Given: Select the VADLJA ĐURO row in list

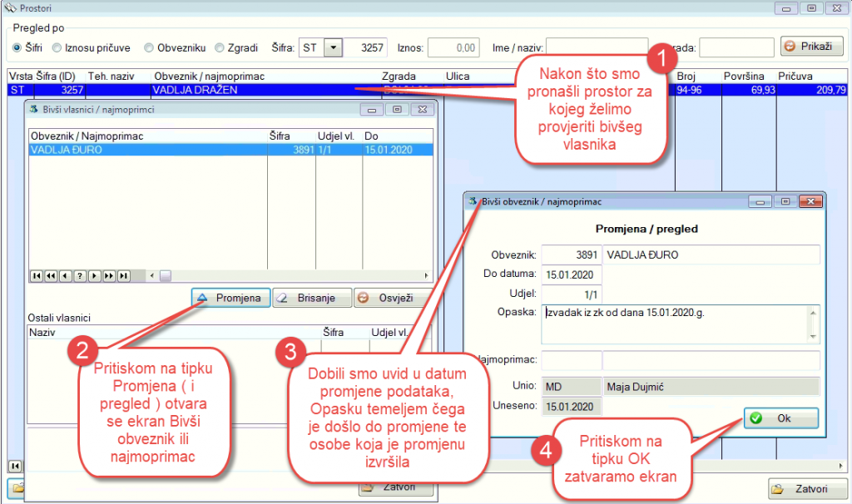Looking at the screenshot, I should tap(148, 151).
